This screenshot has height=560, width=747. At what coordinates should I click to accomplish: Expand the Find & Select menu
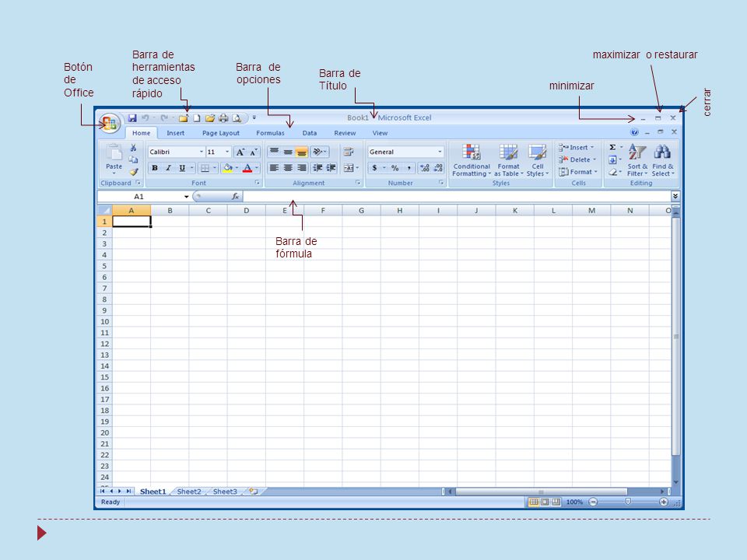(x=663, y=160)
